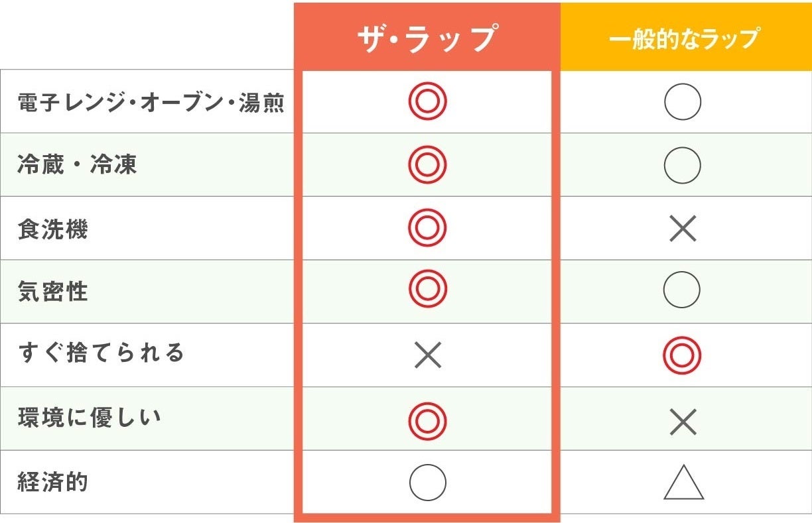Click the X mark in 食洗機 row
Screen dimensions: 812x523
683,229
